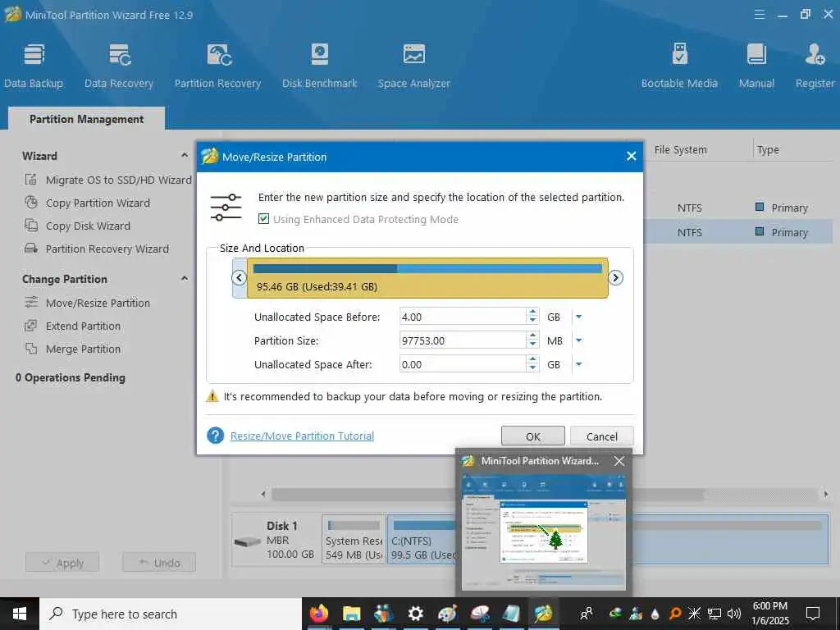Click Unallocated Space Before field

tap(463, 317)
